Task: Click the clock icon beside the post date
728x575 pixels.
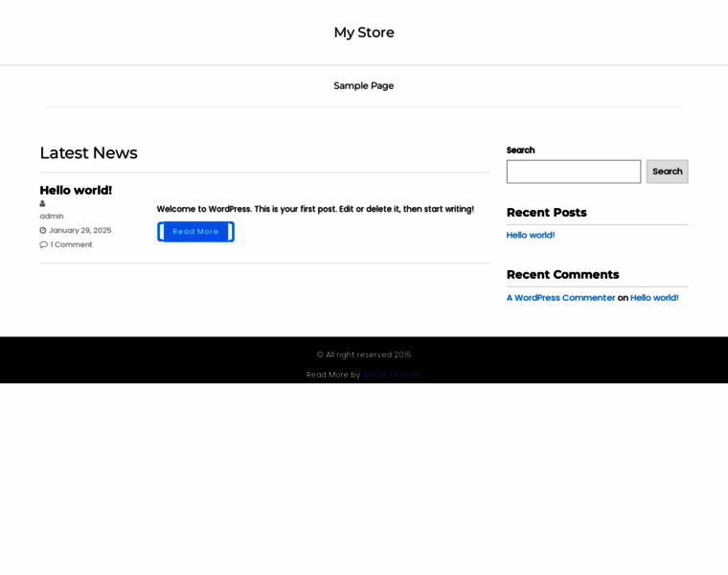Action: click(43, 230)
